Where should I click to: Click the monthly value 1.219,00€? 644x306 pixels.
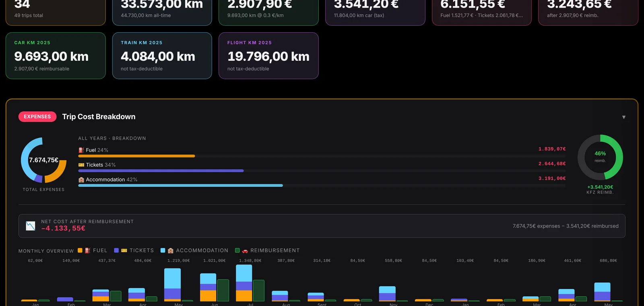[179, 261]
